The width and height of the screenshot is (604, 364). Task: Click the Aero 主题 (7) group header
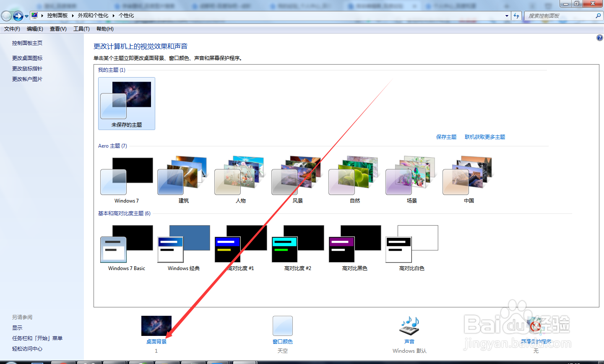(x=112, y=146)
